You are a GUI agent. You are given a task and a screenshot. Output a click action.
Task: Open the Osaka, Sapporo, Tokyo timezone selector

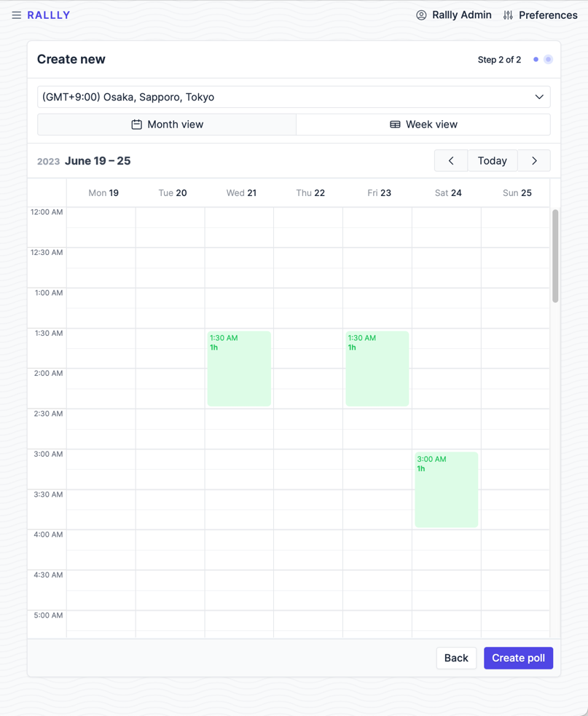coord(294,97)
